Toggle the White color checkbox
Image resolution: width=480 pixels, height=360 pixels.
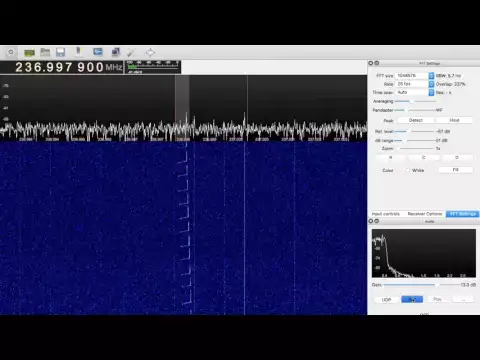click(x=407, y=170)
